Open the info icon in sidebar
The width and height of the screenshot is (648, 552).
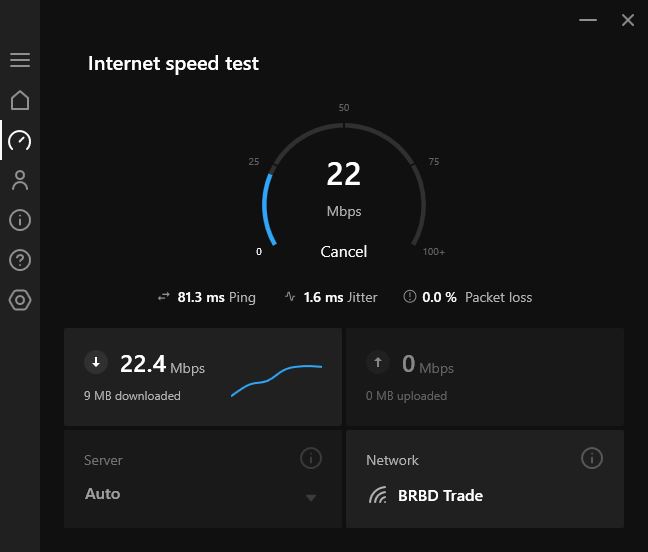[x=20, y=220]
